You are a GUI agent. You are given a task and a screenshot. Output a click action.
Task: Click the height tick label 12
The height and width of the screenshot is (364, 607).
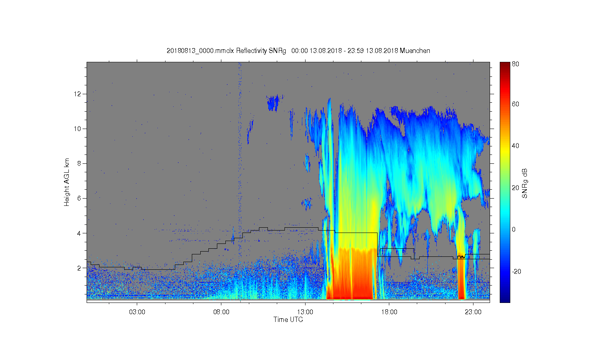78,94
